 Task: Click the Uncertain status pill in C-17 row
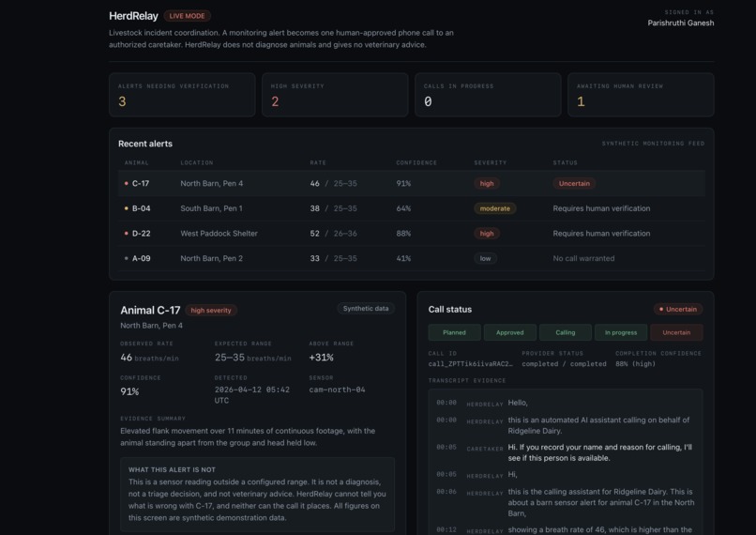[574, 183]
